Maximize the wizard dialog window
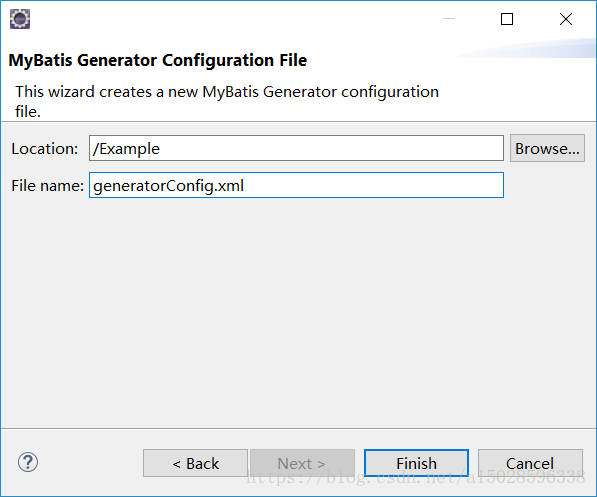This screenshot has width=597, height=497. click(507, 19)
